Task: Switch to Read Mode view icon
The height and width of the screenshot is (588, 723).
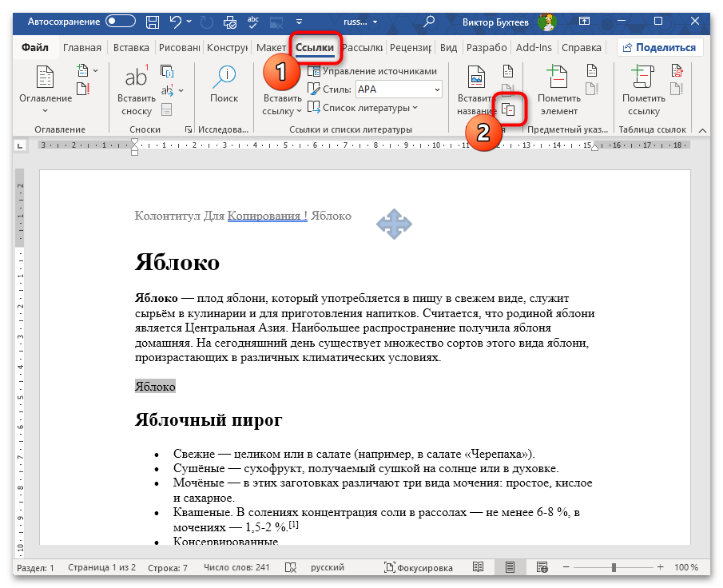Action: pyautogui.click(x=479, y=567)
